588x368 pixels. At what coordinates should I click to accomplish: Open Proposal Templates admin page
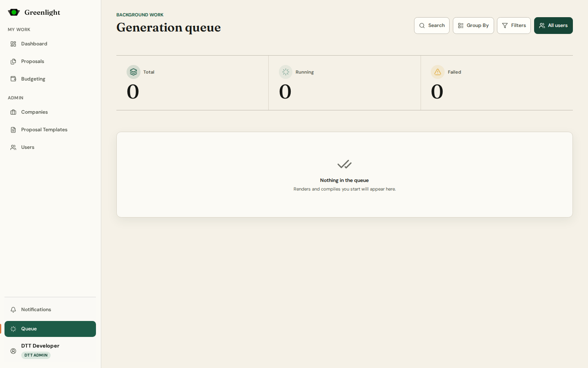50,130
